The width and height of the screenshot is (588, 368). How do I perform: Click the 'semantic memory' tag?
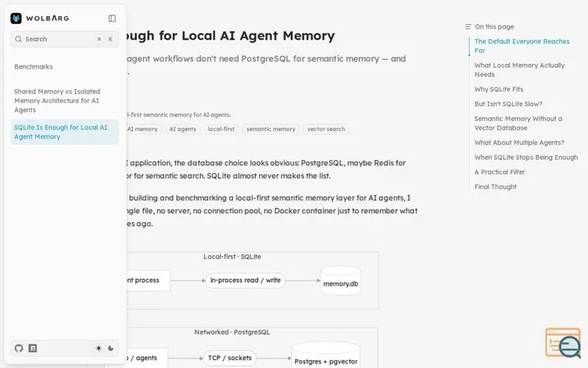(x=270, y=129)
